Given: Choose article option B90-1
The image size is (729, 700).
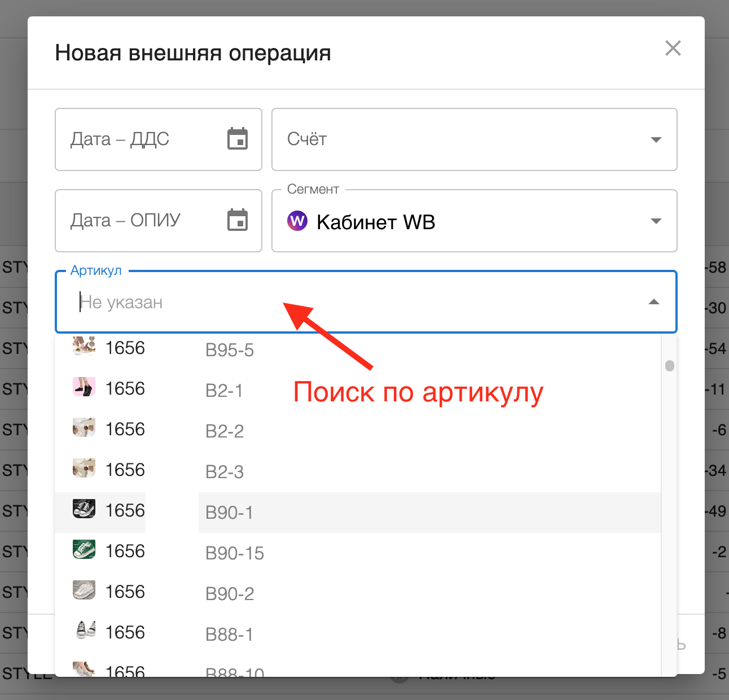Looking at the screenshot, I should [358, 512].
